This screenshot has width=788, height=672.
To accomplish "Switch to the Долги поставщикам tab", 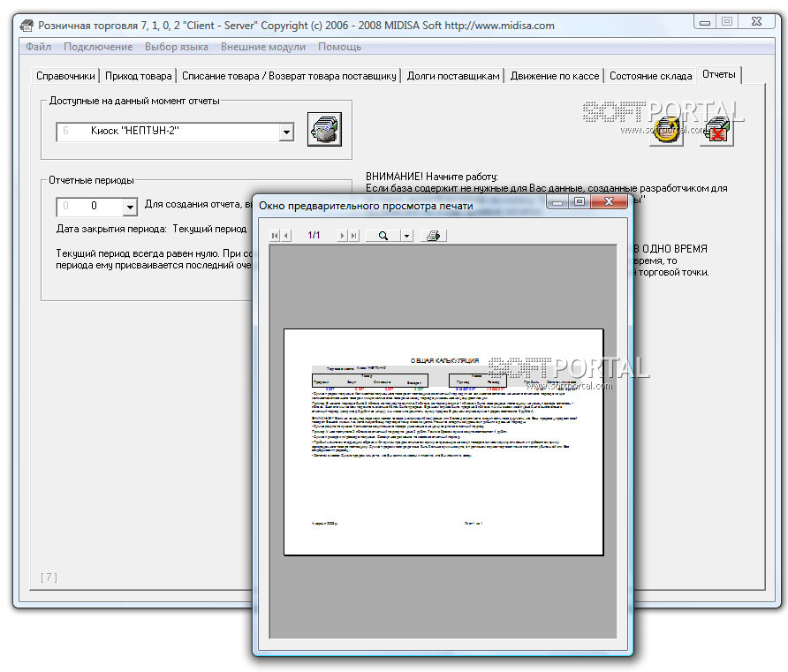I will pos(453,76).
